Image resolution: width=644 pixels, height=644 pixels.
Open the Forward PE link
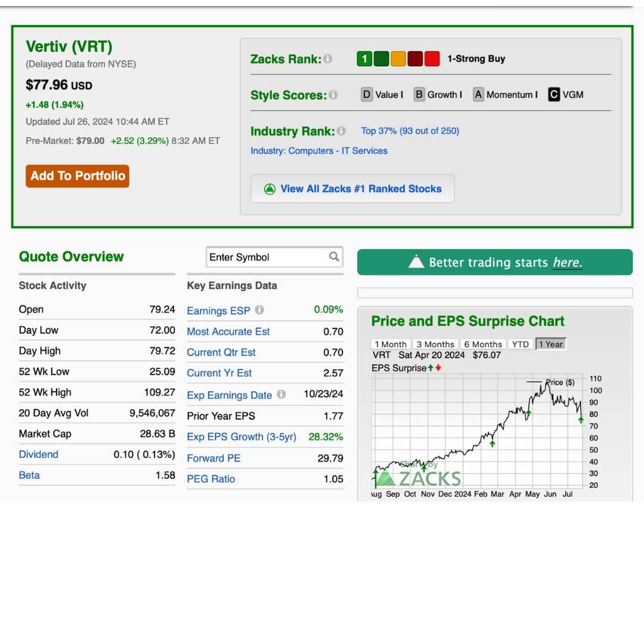coord(213,458)
